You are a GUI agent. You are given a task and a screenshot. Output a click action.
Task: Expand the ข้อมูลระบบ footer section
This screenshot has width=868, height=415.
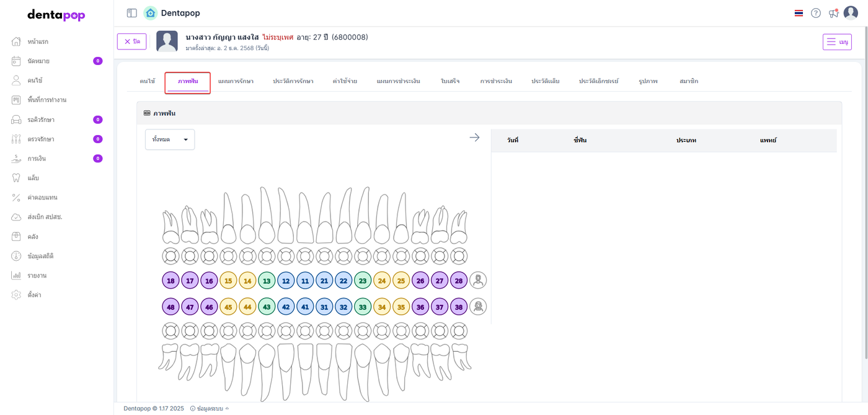(x=209, y=409)
